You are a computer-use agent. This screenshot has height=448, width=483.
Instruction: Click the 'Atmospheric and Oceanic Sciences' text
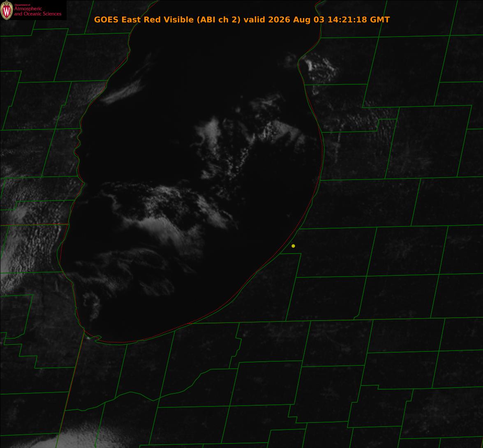coord(37,11)
